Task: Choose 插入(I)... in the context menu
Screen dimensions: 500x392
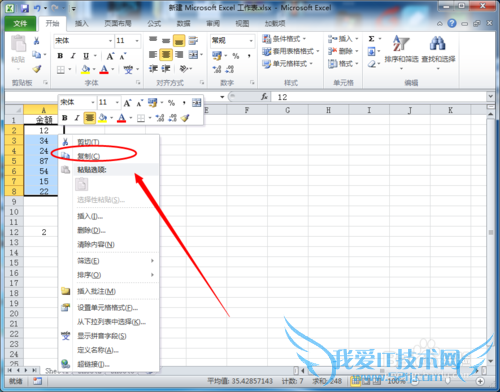Action: (x=109, y=216)
